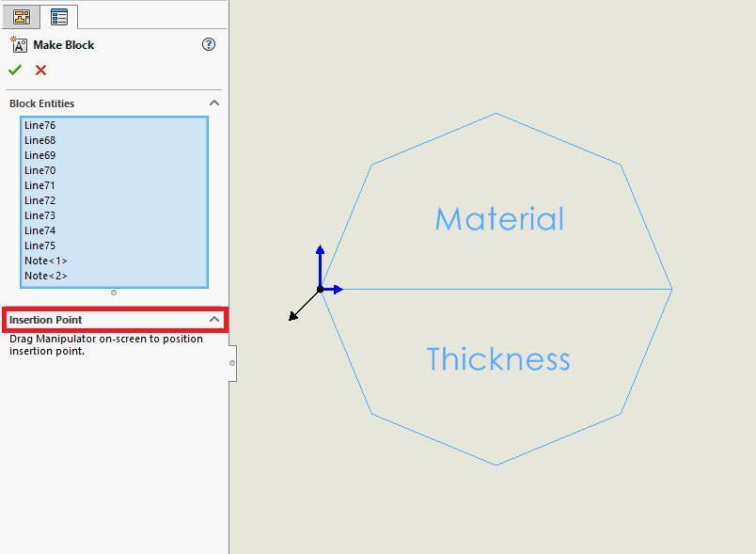
Task: Click the Thickness note in sketch
Action: pos(498,358)
